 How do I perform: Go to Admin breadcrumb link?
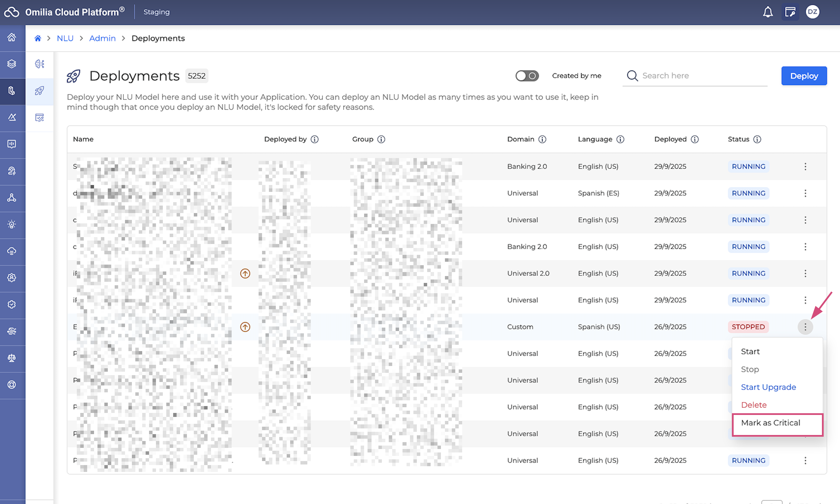[x=102, y=38]
